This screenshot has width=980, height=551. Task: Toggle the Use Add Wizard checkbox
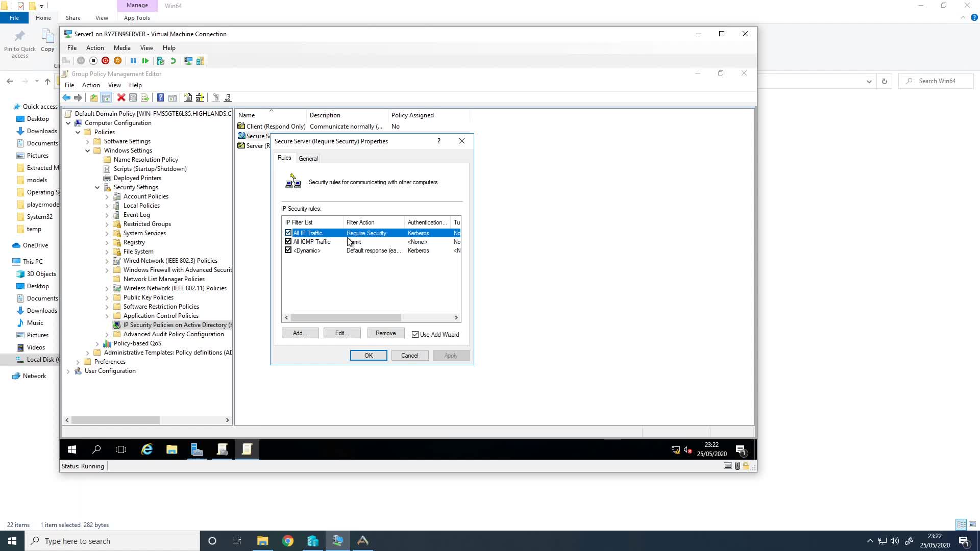point(415,335)
